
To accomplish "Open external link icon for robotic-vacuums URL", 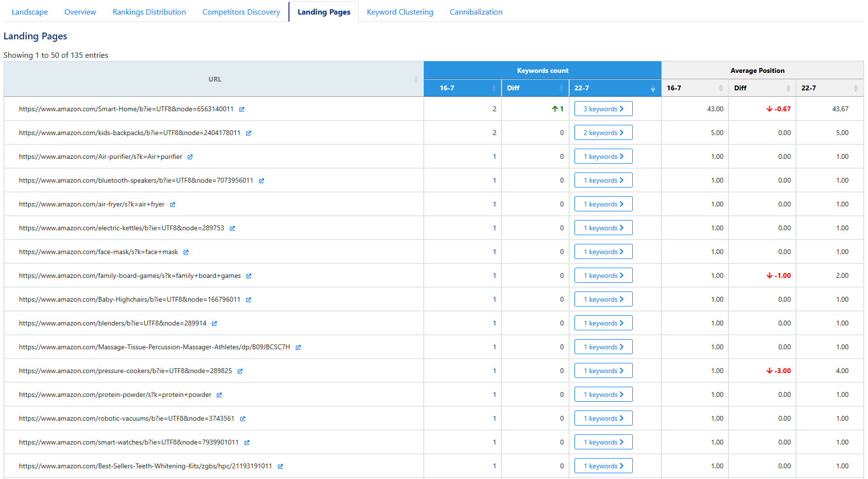I will (x=243, y=419).
